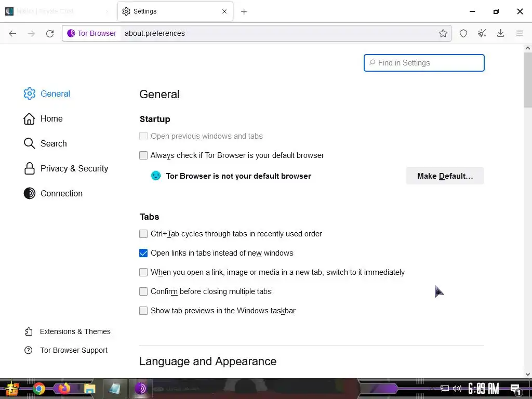
Task: Open the volume speaker icon in tray
Action: (x=457, y=389)
